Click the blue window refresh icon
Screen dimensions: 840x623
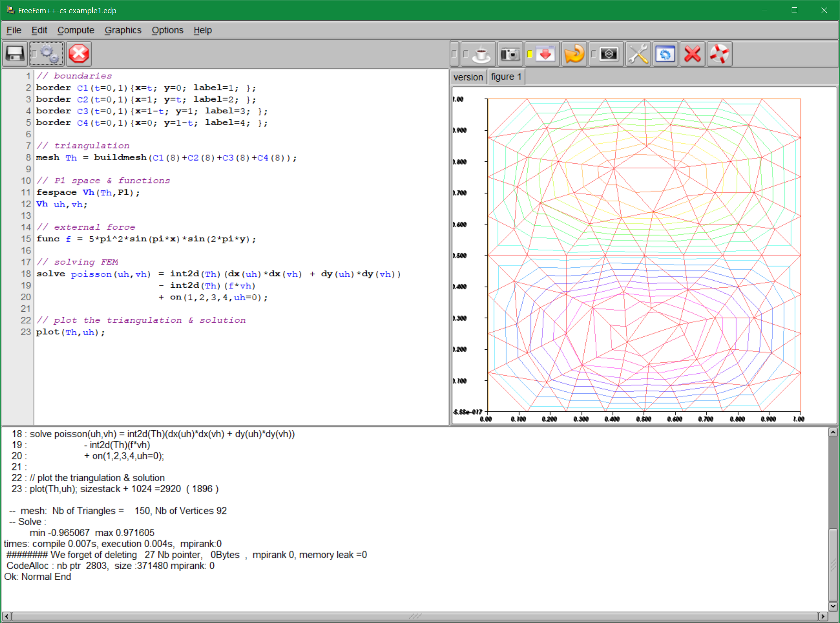point(665,54)
